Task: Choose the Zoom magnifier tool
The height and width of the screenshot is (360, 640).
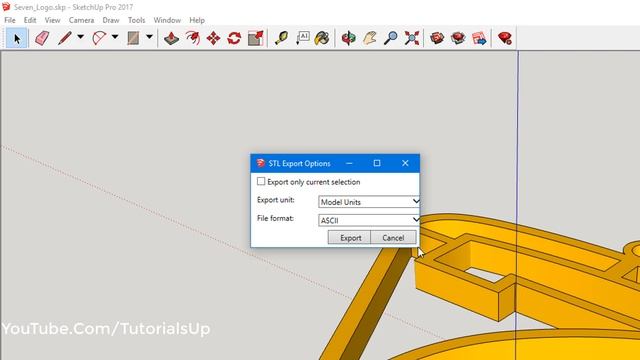Action: [x=391, y=38]
